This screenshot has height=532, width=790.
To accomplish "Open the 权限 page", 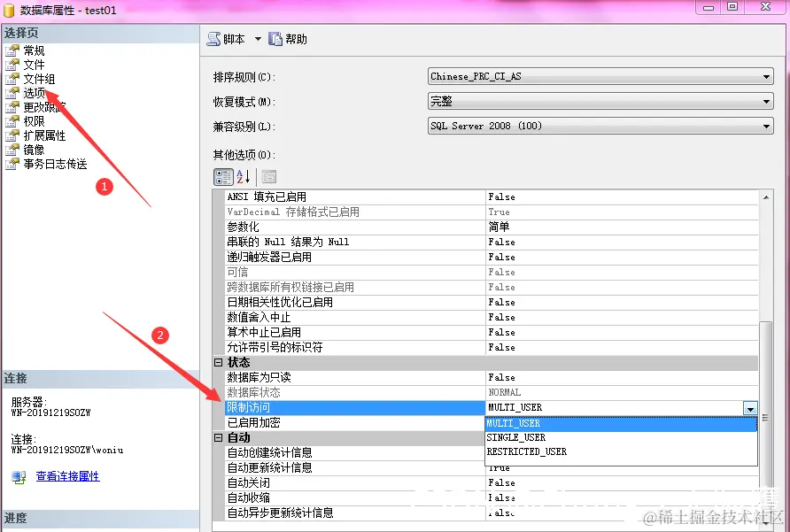I will coord(34,121).
